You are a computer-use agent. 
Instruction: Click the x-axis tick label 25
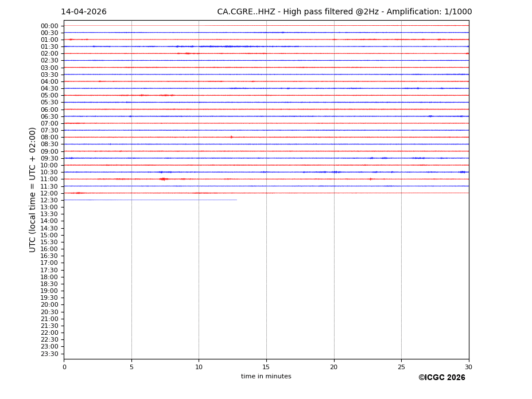[x=401, y=367]
